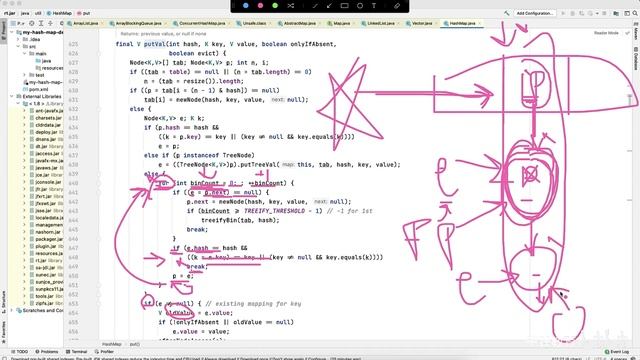Expand rt.jar in the library tree

pos(24,260)
